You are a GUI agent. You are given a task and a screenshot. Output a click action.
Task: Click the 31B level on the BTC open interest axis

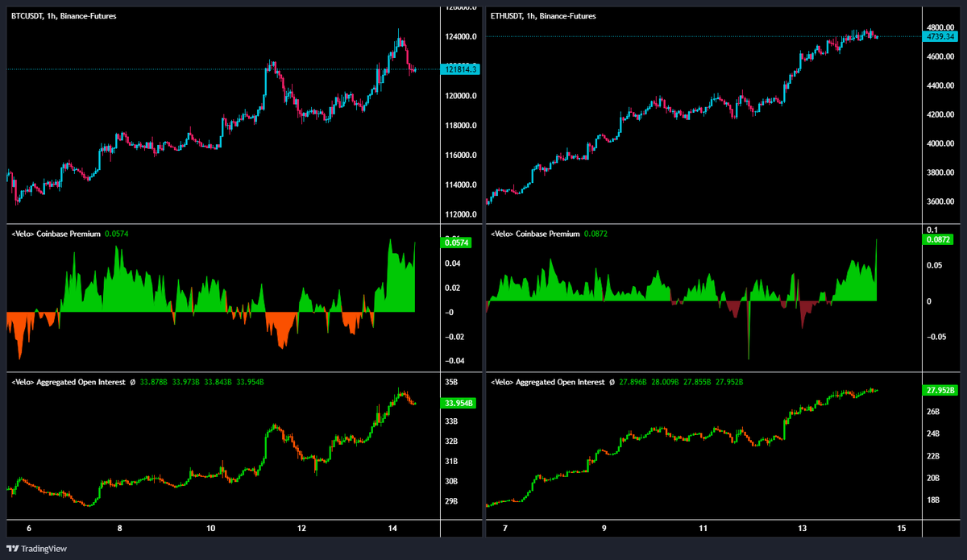(x=451, y=462)
